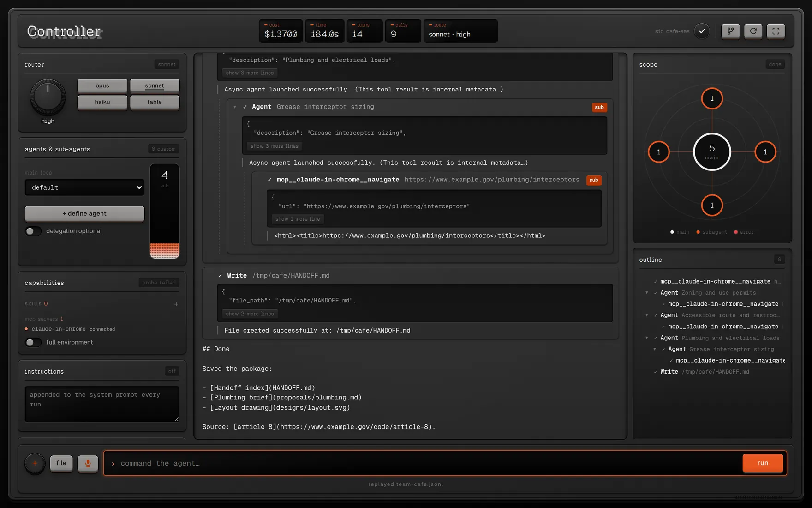Click the define agent button
This screenshot has height=508, width=812.
[x=84, y=214]
